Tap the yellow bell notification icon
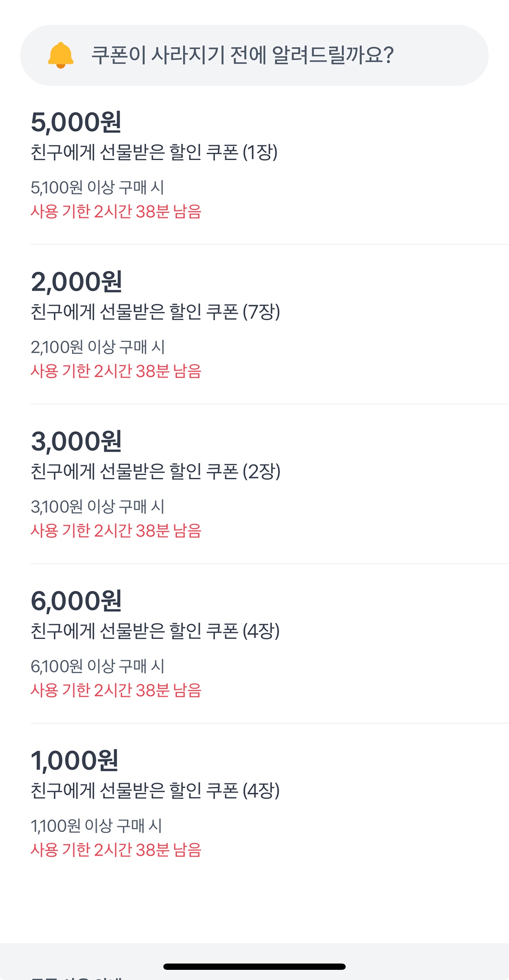The width and height of the screenshot is (509, 980). pyautogui.click(x=61, y=55)
